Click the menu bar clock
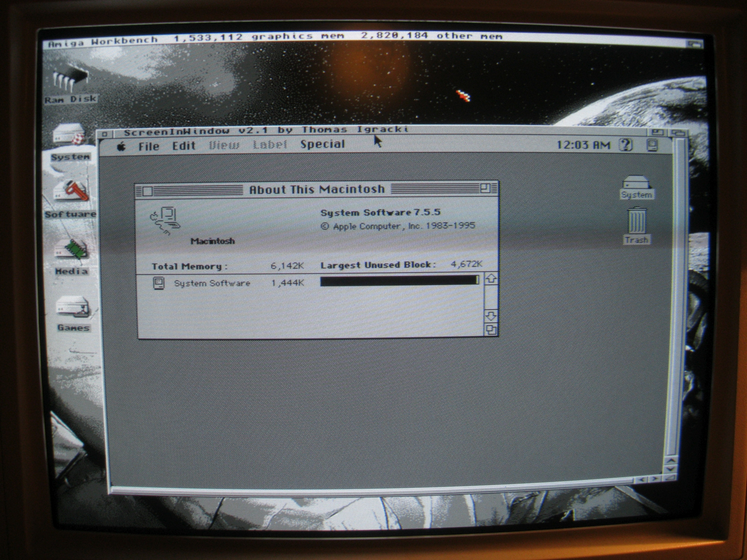The height and width of the screenshot is (560, 747). click(x=583, y=145)
